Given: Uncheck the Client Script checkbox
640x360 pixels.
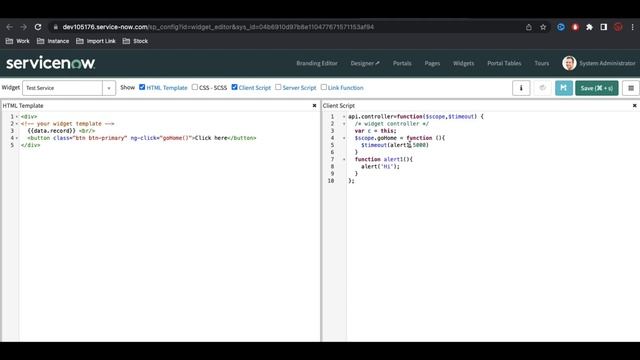Looking at the screenshot, I should pyautogui.click(x=234, y=87).
